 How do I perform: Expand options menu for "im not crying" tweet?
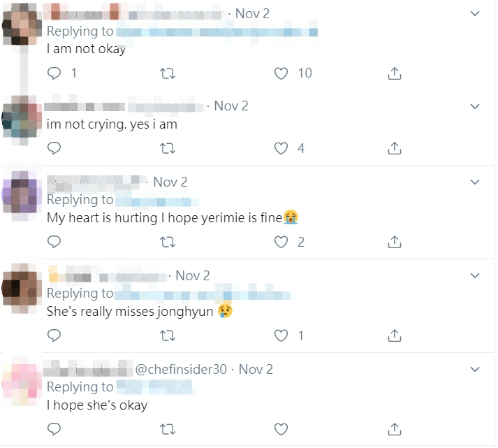[x=475, y=106]
